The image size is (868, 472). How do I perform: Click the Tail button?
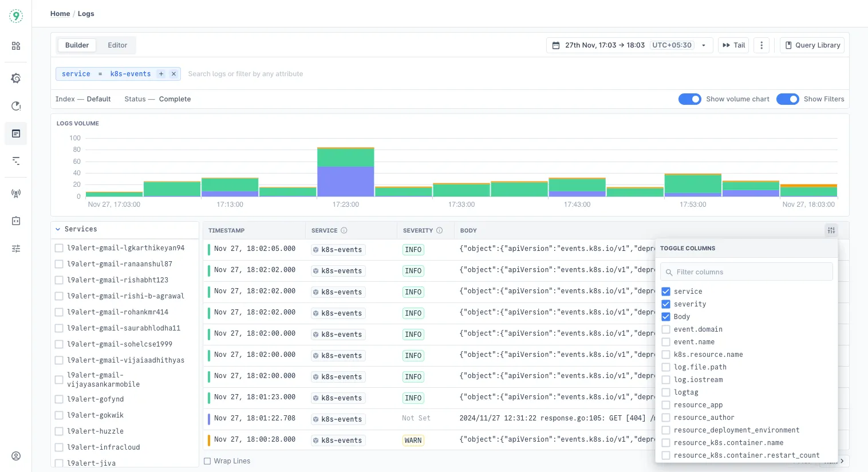(x=733, y=45)
